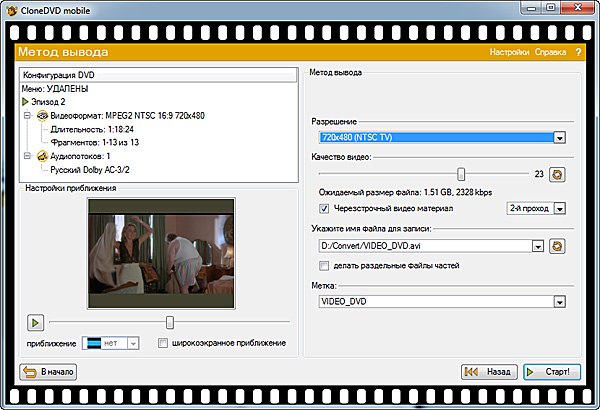Uncheck Черезстрочный видео материал checkbox
The image size is (600, 410).
323,209
